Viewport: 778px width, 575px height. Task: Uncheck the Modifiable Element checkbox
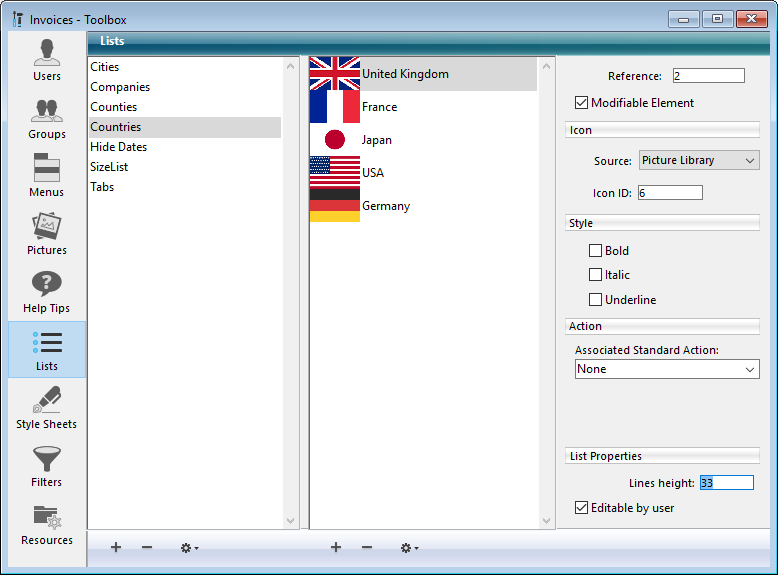click(581, 103)
